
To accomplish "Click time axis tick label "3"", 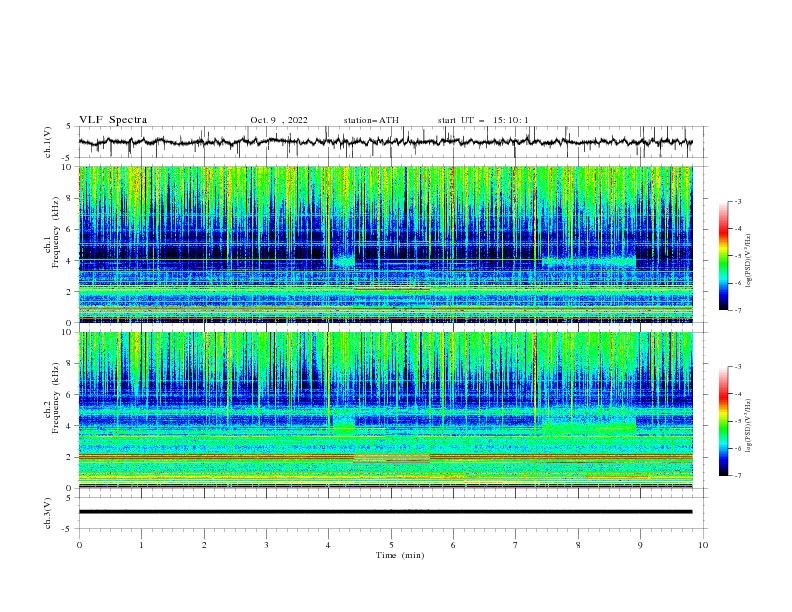I will pyautogui.click(x=266, y=545).
